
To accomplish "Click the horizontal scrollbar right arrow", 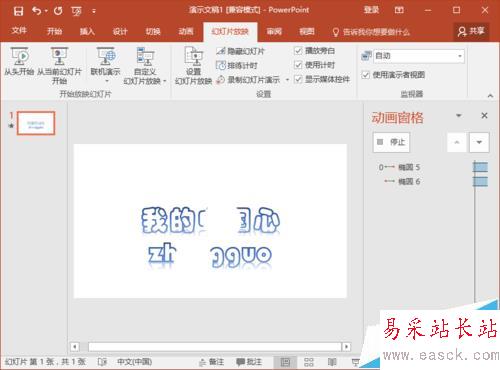I will (347, 347).
